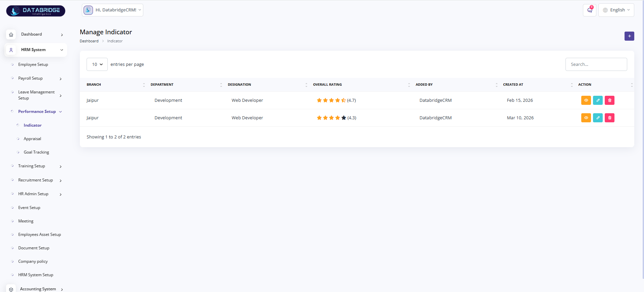Sort by Department column arrows

tap(221, 85)
